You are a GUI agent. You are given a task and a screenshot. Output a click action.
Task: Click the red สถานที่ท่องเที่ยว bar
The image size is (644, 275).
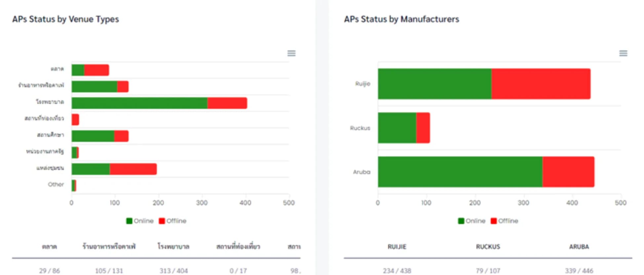tap(75, 120)
